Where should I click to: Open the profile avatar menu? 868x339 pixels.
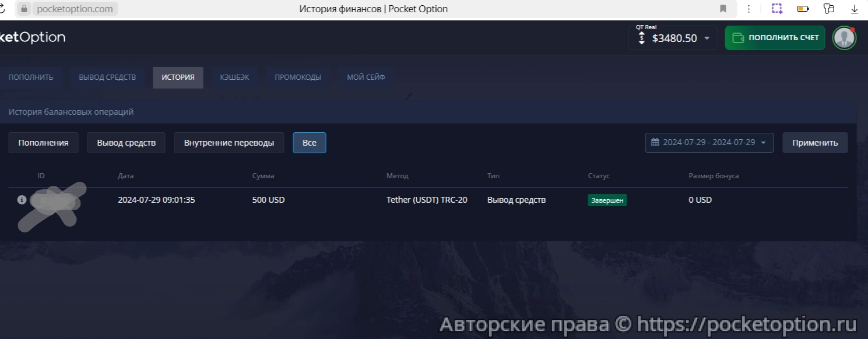(844, 38)
